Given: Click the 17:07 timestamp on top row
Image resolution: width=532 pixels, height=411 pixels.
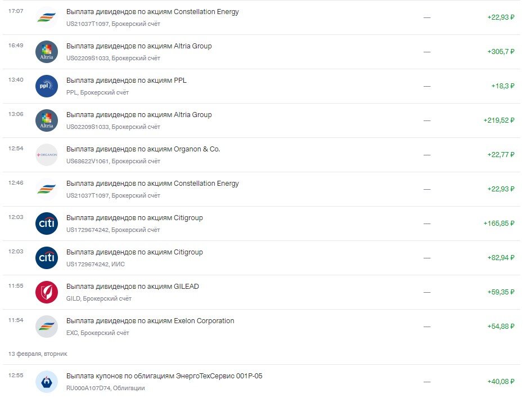Looking at the screenshot, I should (15, 10).
